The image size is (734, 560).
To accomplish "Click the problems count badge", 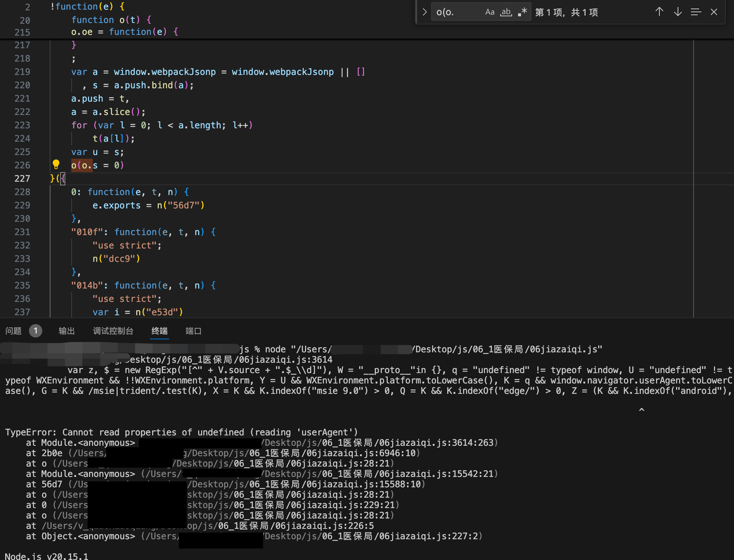I will click(x=36, y=330).
